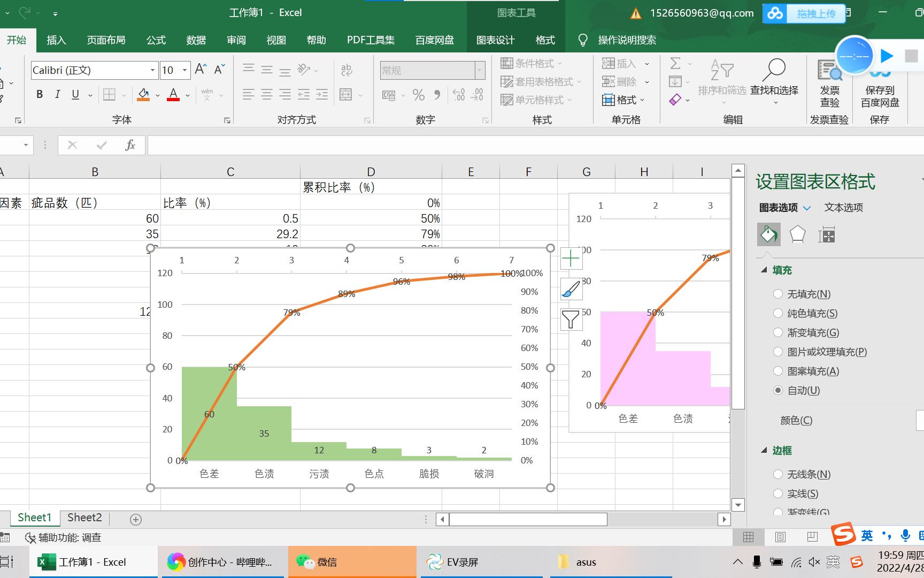Image resolution: width=924 pixels, height=578 pixels.
Task: Enable the 无线条 border option
Action: click(777, 474)
